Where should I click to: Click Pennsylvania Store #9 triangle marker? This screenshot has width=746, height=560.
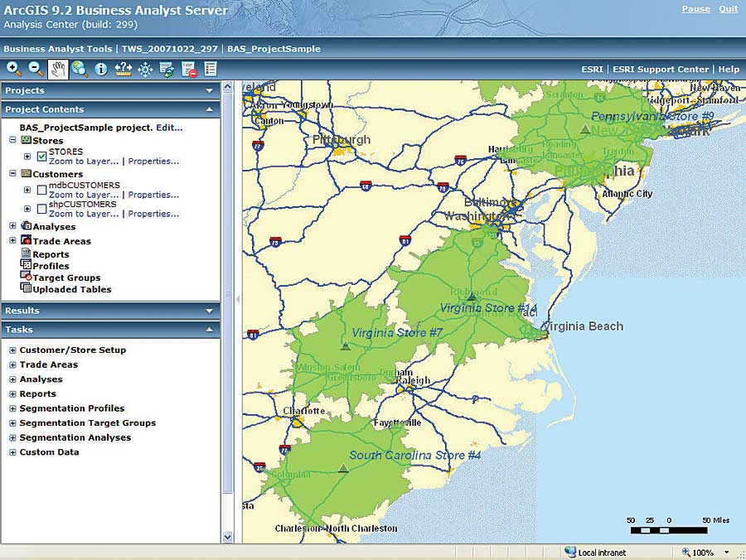[x=586, y=129]
